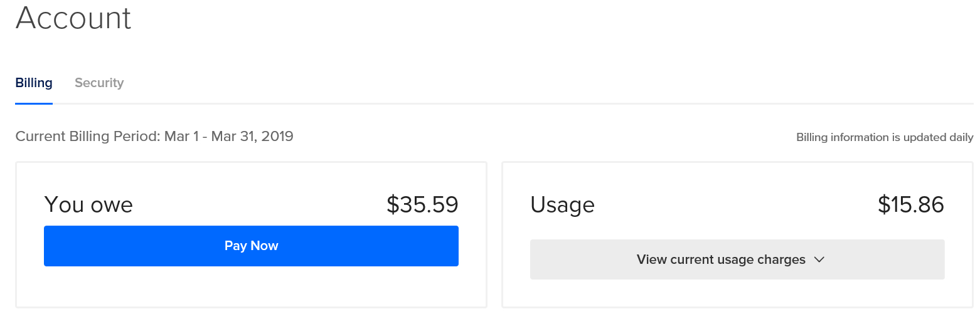Click the "Usage" card title

pos(562,205)
